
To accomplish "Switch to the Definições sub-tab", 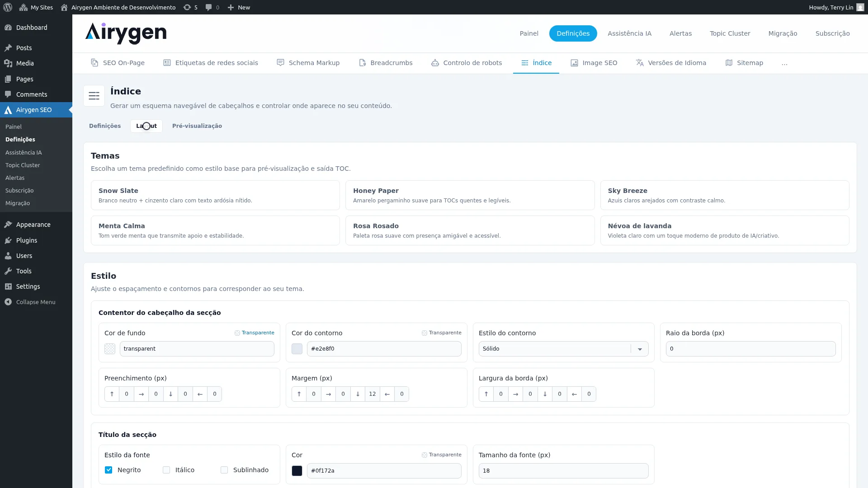I will click(x=105, y=126).
